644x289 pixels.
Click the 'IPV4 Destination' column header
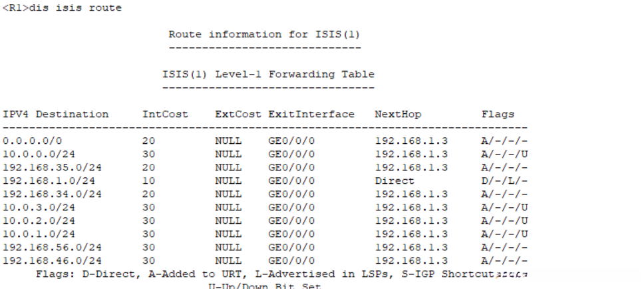56,114
